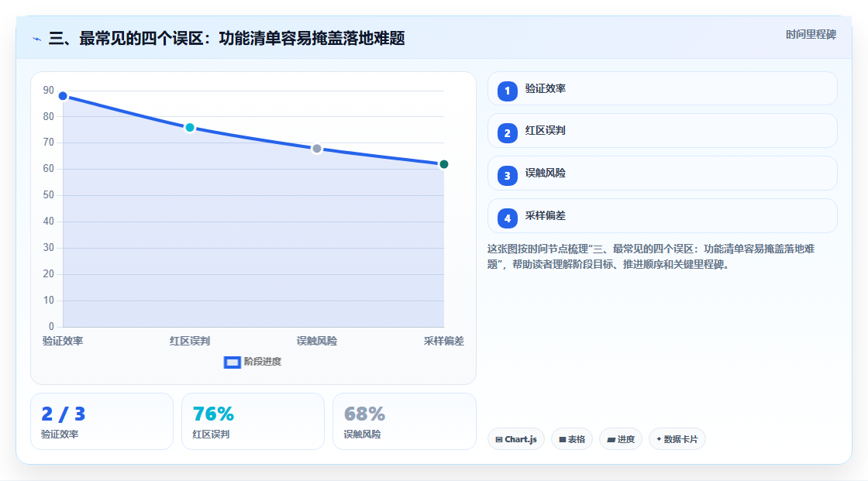This screenshot has width=868, height=481.
Task: Click the numbered badge 1 for 验证效率
Action: coord(507,91)
